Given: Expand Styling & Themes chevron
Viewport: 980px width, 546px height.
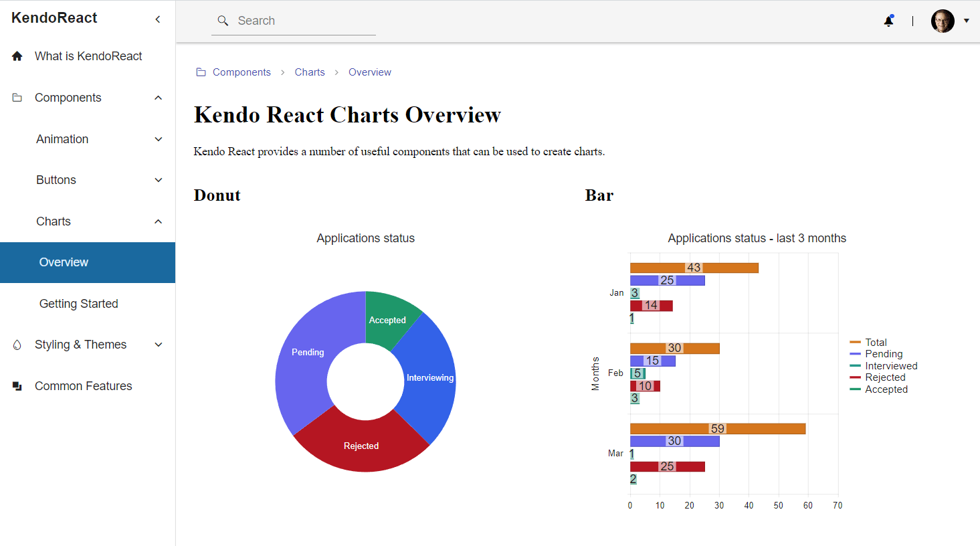Looking at the screenshot, I should click(x=159, y=345).
